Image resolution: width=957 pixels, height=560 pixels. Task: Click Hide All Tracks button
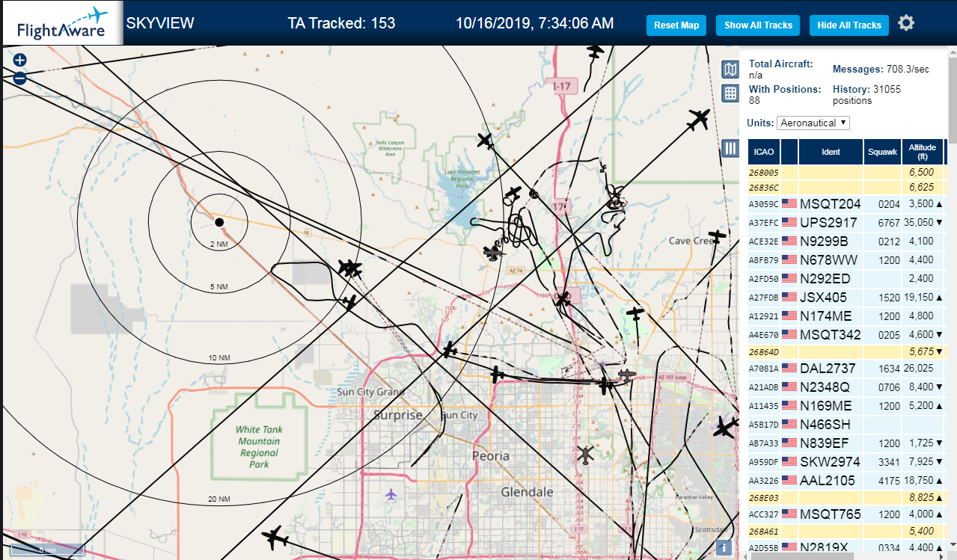pyautogui.click(x=849, y=25)
